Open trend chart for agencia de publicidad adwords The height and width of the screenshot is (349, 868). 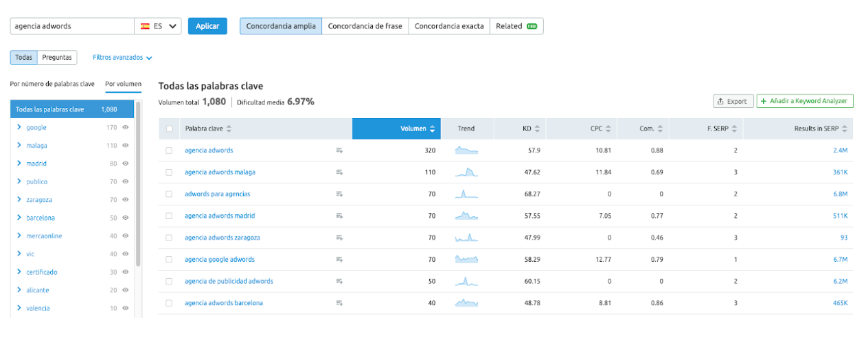pyautogui.click(x=466, y=281)
